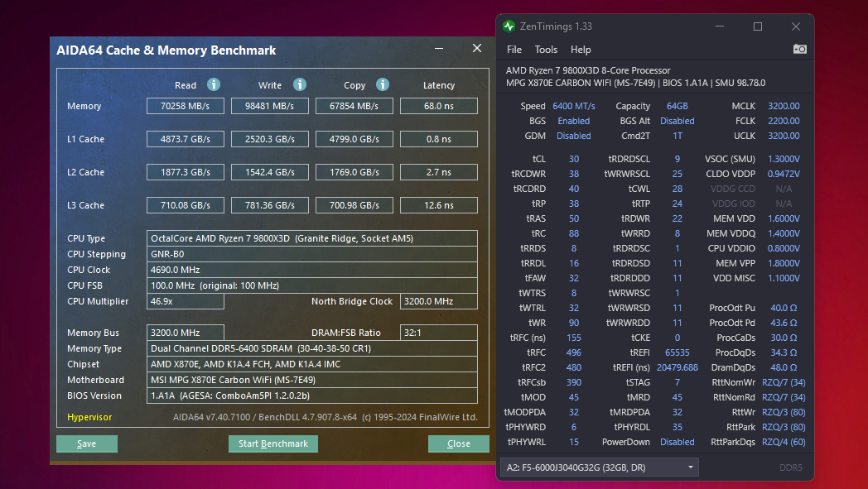Click the info icon next to Write

[300, 84]
